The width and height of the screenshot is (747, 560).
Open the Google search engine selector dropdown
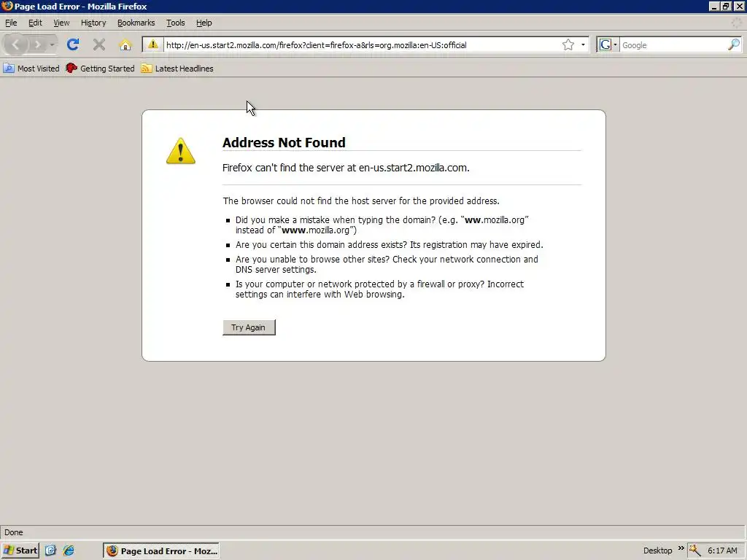(x=608, y=44)
